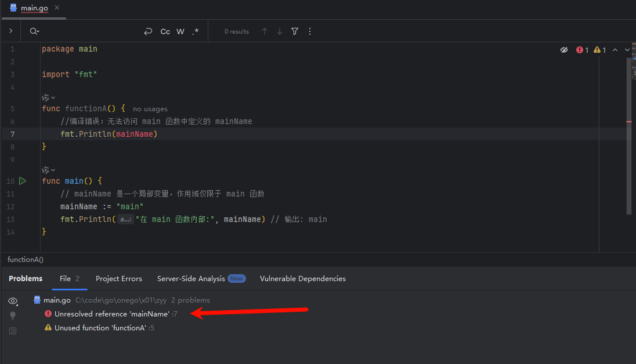Switch to Project Errors tab
636x364 pixels.
(x=119, y=278)
